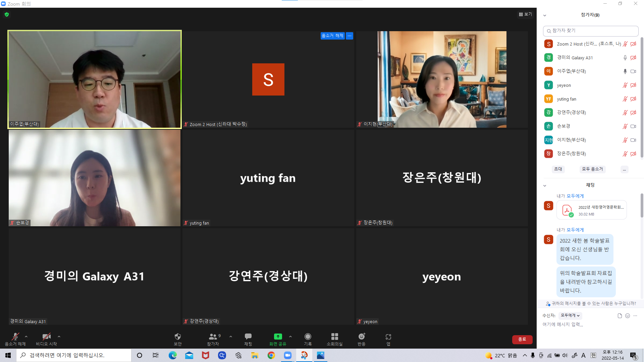
Task: Click the Share Screen green icon
Action: tap(278, 337)
